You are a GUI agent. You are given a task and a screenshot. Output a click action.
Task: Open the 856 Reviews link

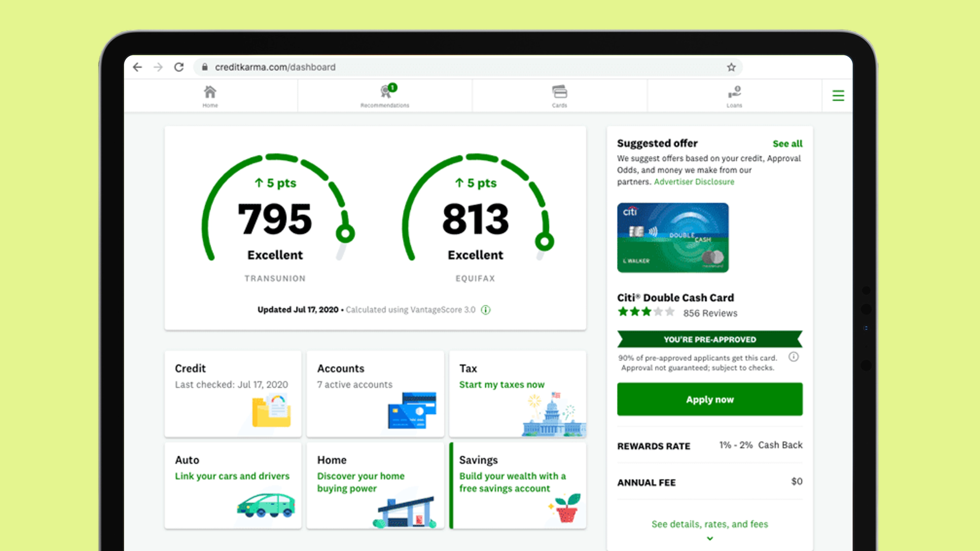pos(710,313)
